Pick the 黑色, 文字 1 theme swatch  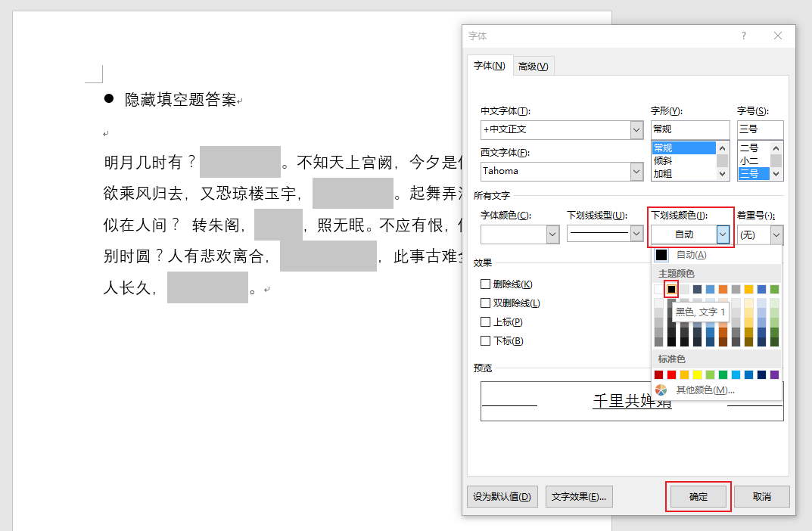coord(671,289)
